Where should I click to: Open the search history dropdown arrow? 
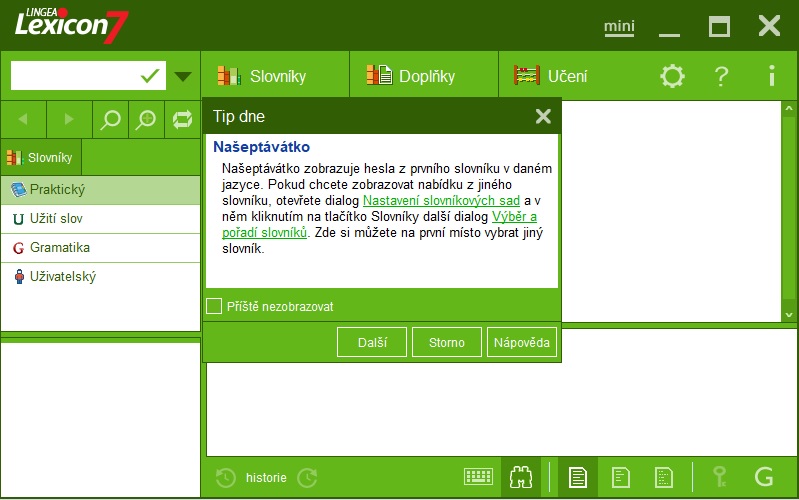[x=183, y=76]
